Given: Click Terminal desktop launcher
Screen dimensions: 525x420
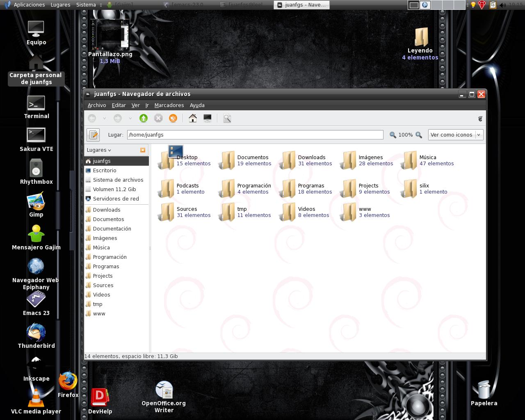Looking at the screenshot, I should coord(36,107).
